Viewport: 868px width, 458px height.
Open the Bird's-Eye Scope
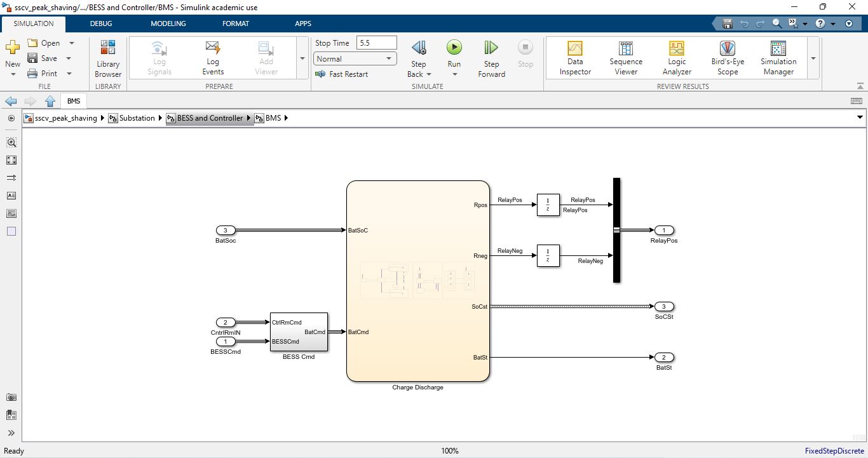727,57
